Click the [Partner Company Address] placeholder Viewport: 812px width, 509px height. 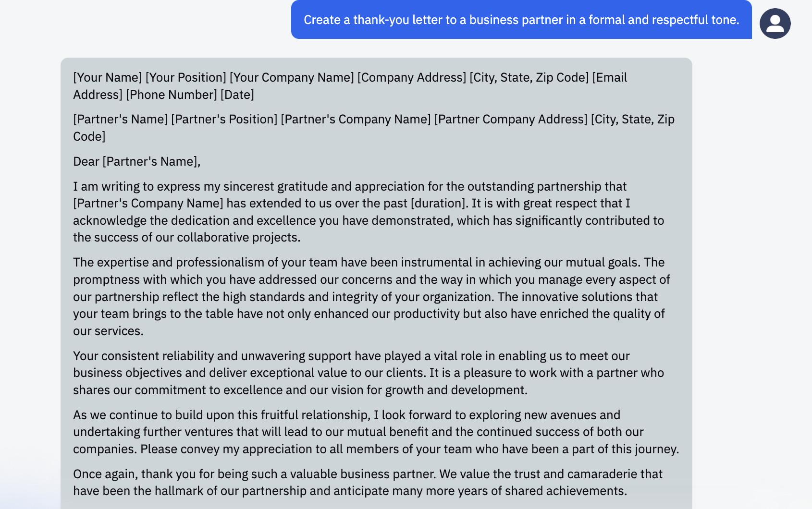tap(511, 119)
